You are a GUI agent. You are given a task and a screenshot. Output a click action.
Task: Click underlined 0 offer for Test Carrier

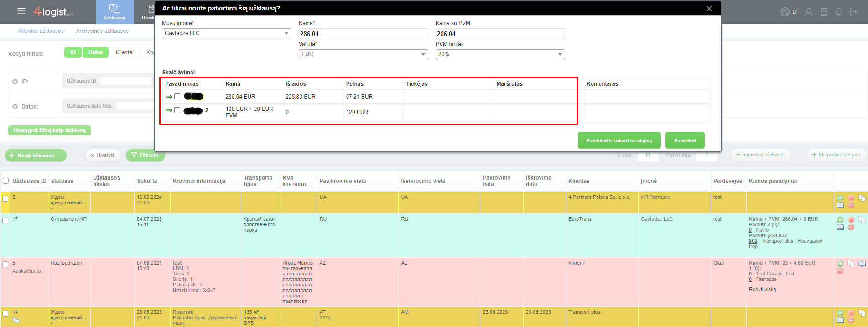[x=750, y=274]
